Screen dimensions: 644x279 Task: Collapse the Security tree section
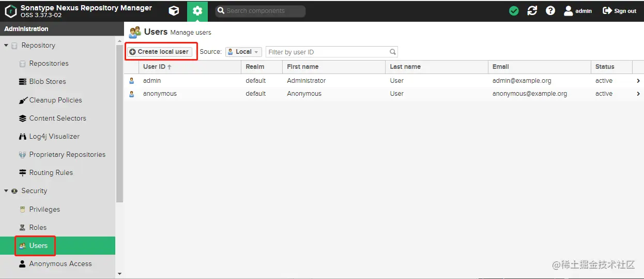pyautogui.click(x=6, y=191)
